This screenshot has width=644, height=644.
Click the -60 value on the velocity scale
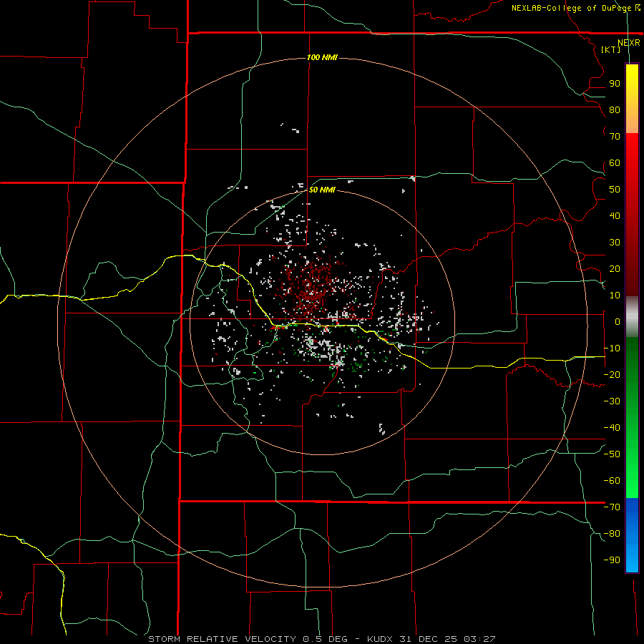(x=612, y=481)
